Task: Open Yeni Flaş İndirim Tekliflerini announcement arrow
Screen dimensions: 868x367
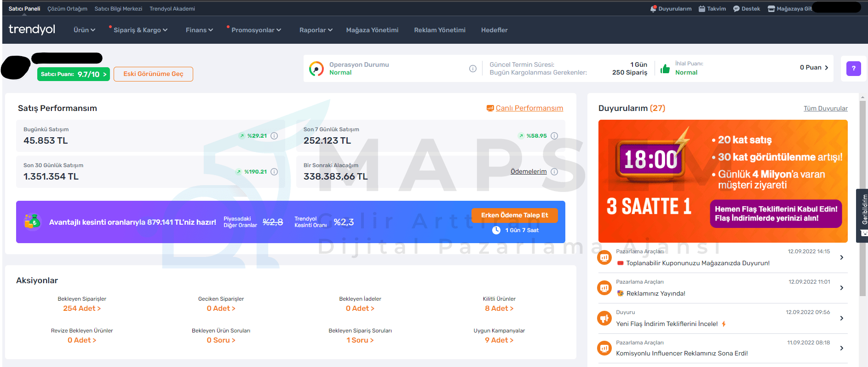Action: click(842, 318)
